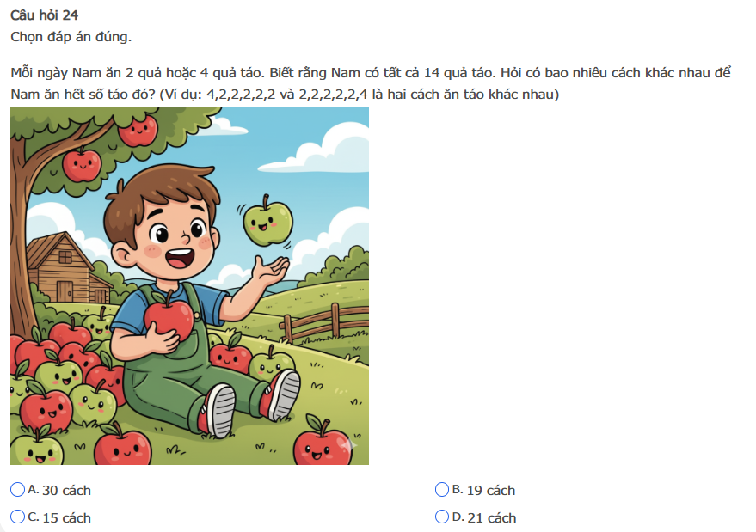Select radio button for answer B

441,490
